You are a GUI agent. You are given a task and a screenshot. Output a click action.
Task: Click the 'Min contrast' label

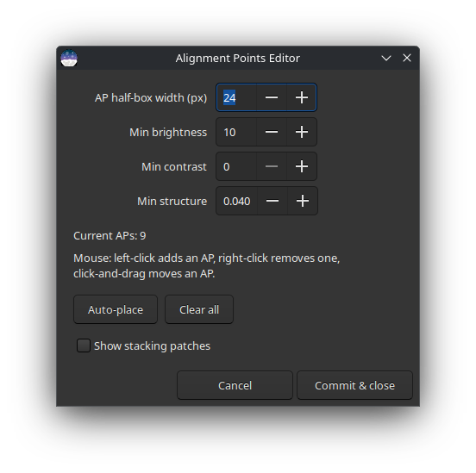[x=174, y=166]
